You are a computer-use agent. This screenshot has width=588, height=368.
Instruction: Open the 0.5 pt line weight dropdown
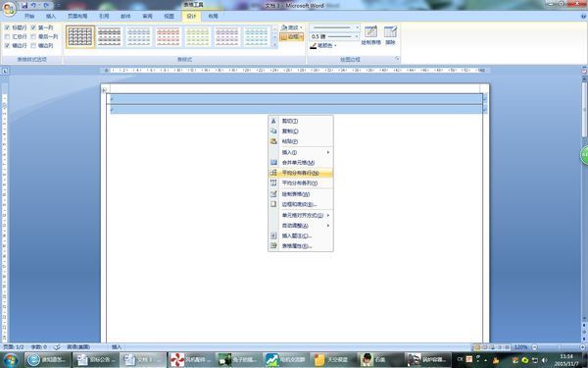tap(334, 36)
